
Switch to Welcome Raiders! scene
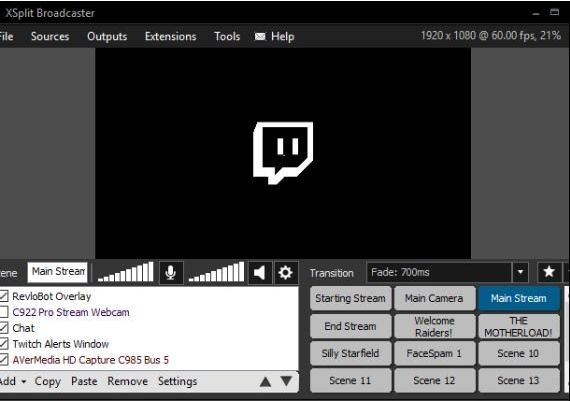coord(434,326)
